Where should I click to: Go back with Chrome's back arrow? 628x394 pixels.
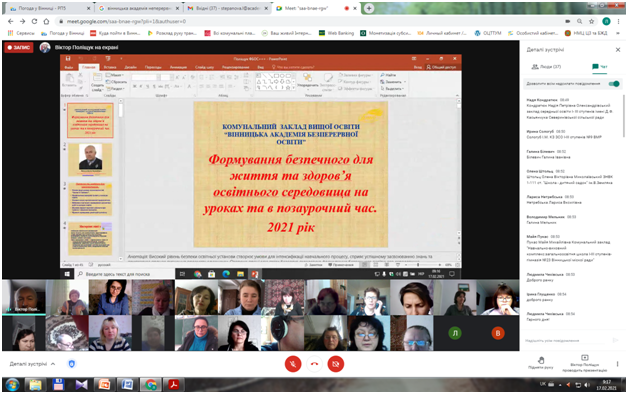click(x=11, y=21)
